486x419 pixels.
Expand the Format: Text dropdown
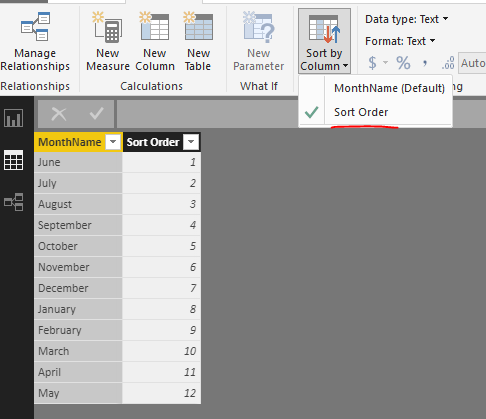click(x=400, y=41)
